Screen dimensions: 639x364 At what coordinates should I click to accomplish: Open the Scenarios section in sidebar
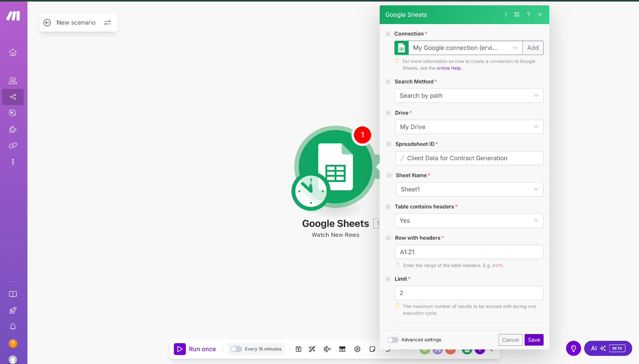[x=13, y=97]
